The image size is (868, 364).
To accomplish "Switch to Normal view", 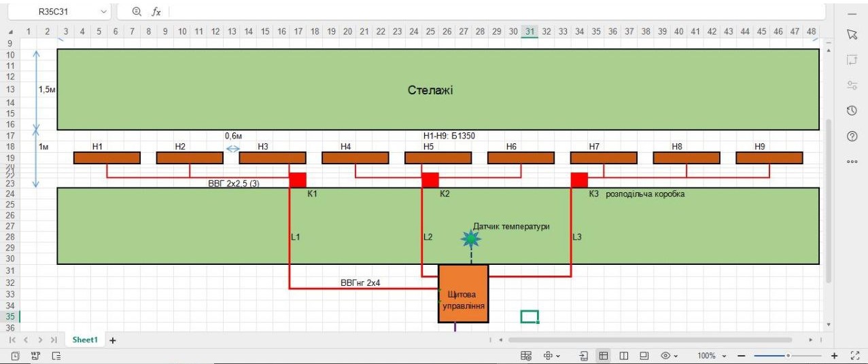I will coord(603,356).
